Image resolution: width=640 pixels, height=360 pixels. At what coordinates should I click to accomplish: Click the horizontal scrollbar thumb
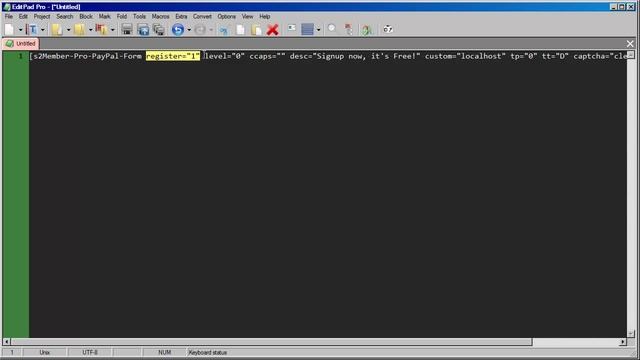click(271, 342)
